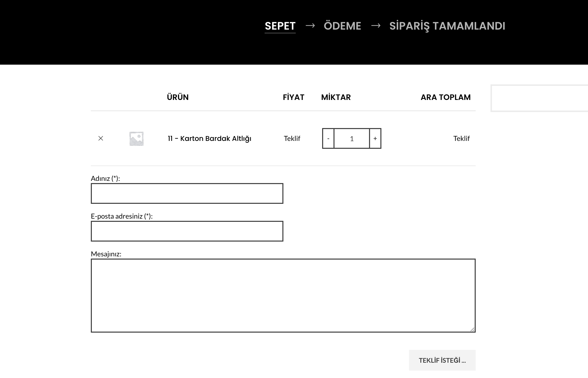Increase quantity with the plus button

[375, 138]
